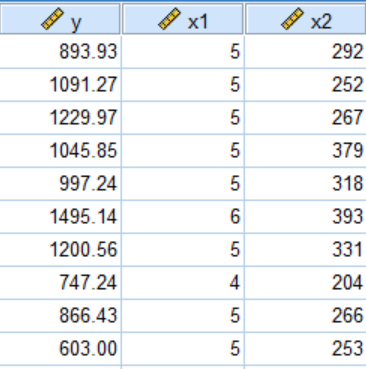This screenshot has width=366, height=369.
Task: Select the x1 cell with value 6
Action: pos(183,217)
